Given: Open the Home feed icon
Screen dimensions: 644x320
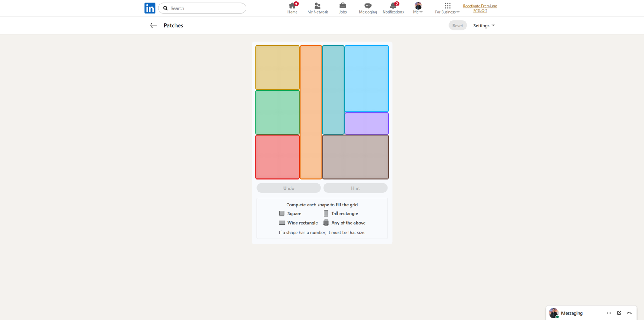Looking at the screenshot, I should pos(292,6).
